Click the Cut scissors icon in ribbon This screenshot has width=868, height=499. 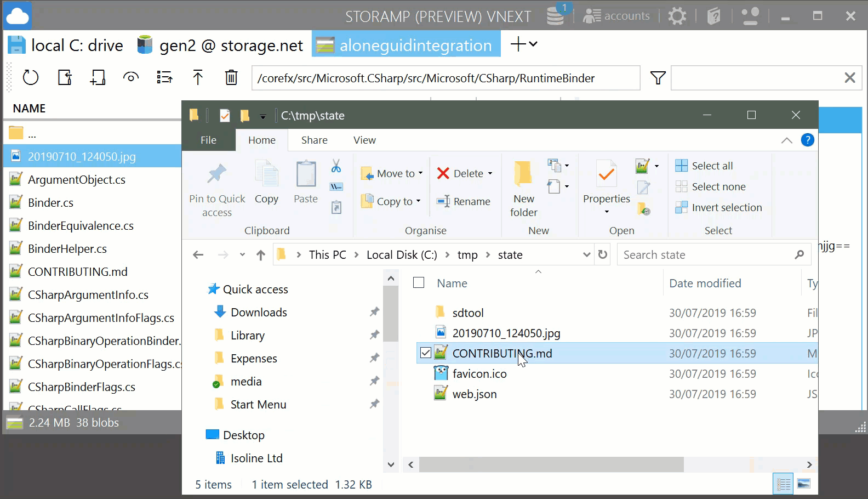336,166
